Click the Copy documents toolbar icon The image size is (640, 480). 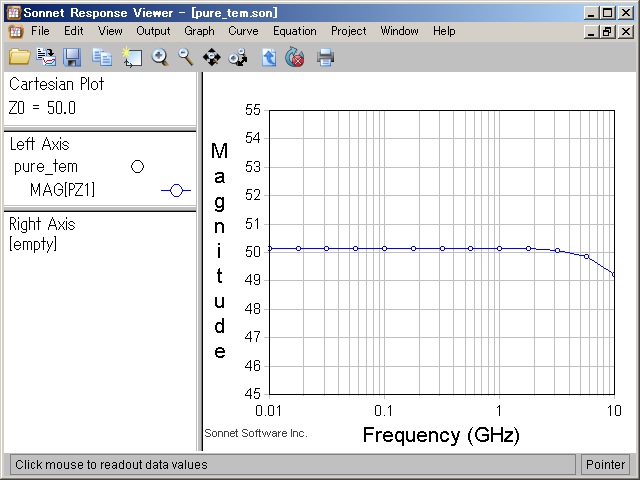pyautogui.click(x=102, y=57)
